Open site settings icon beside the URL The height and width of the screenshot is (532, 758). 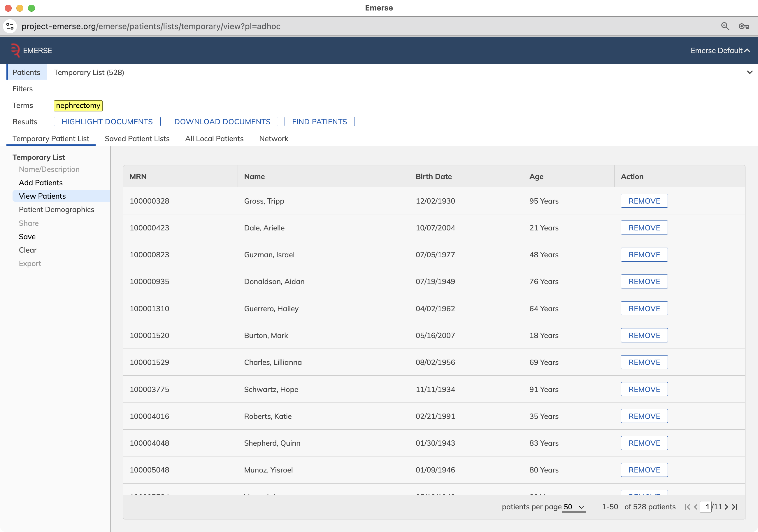[10, 27]
